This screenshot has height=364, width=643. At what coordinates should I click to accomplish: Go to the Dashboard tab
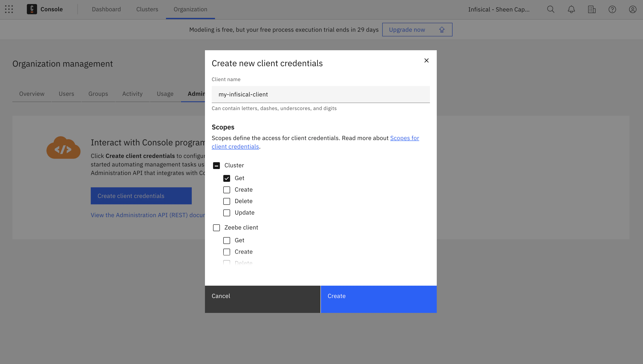tap(106, 9)
